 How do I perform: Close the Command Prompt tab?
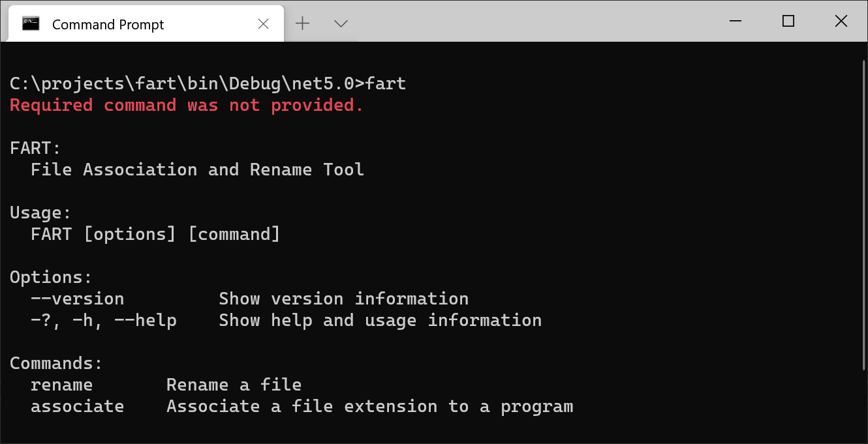263,24
